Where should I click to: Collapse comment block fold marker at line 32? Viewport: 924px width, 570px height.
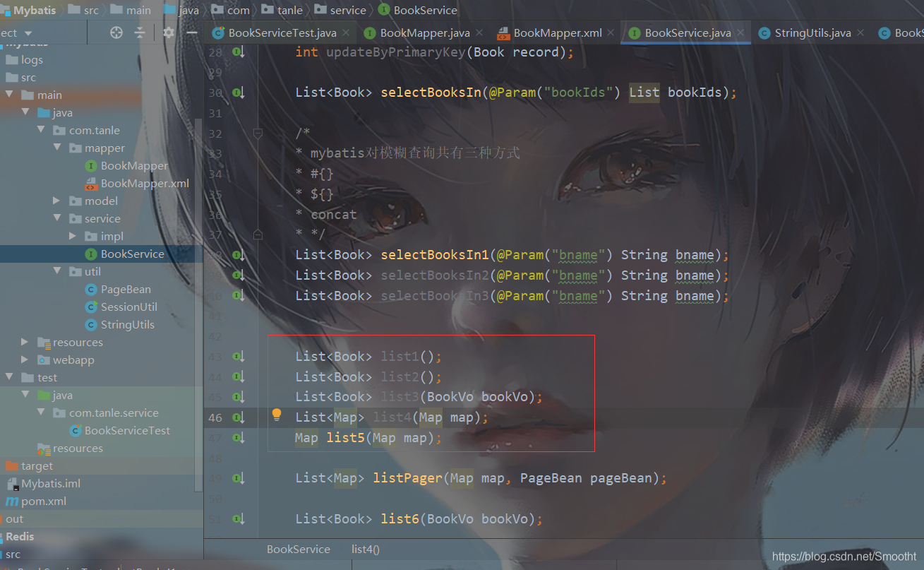click(x=258, y=133)
